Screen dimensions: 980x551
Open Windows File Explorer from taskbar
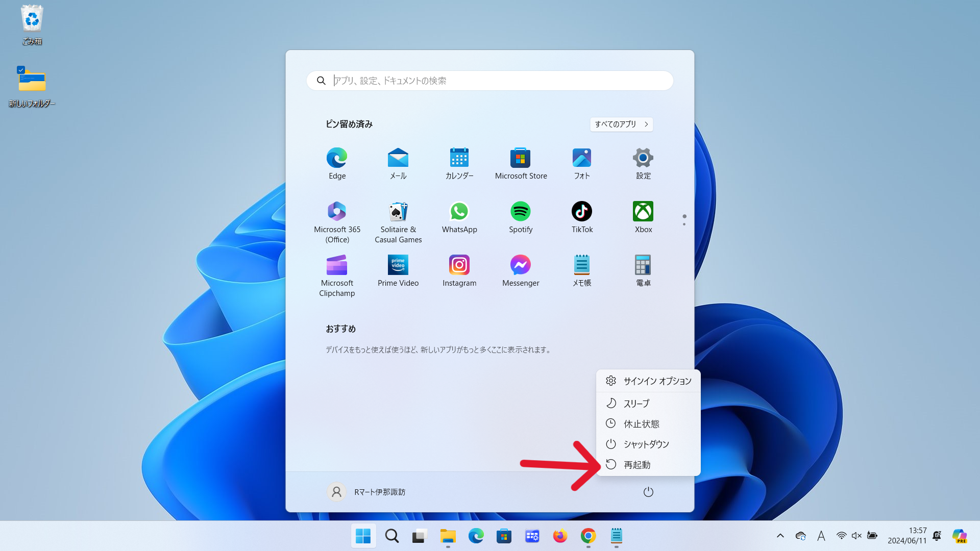click(448, 536)
